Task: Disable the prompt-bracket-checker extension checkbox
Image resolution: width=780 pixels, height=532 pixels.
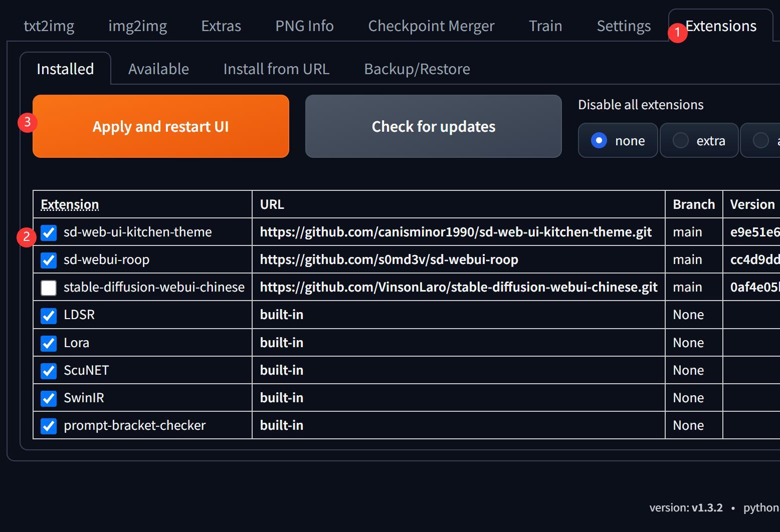Action: coord(49,426)
